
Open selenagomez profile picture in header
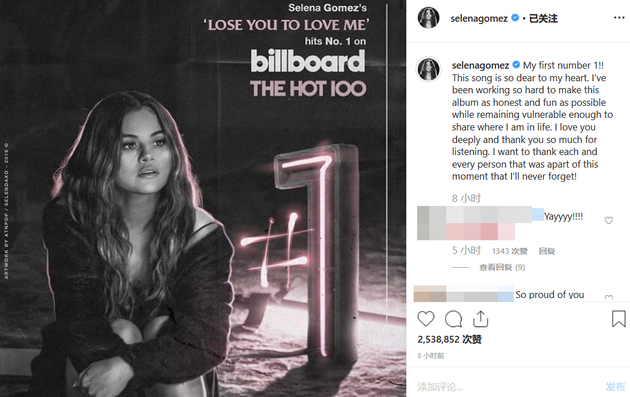tap(429, 18)
